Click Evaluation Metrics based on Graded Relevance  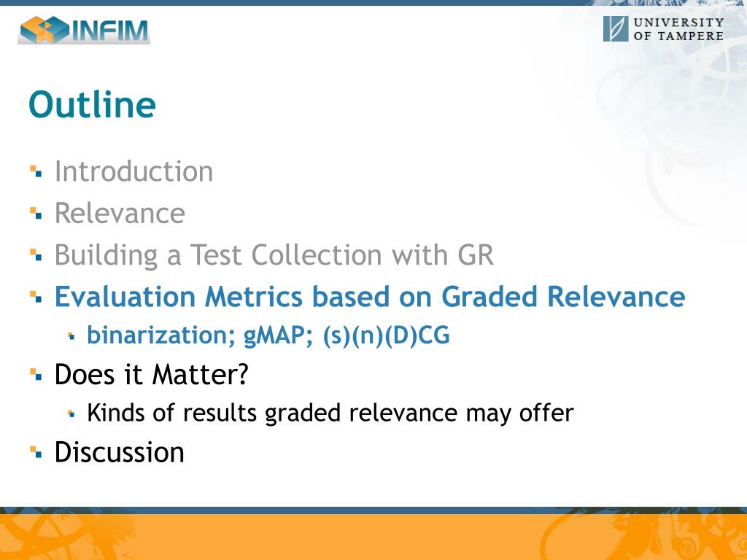pyautogui.click(x=370, y=297)
